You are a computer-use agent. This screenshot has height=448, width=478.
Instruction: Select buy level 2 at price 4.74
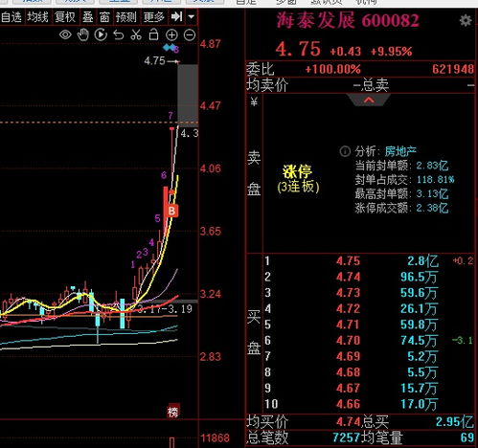(369, 277)
